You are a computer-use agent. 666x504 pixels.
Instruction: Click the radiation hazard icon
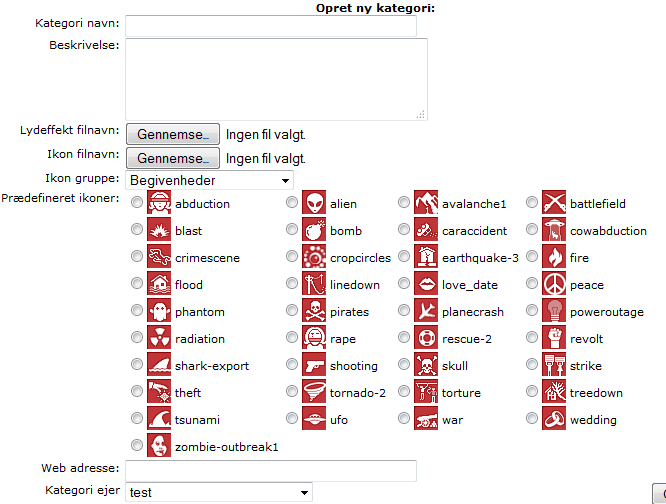point(159,337)
